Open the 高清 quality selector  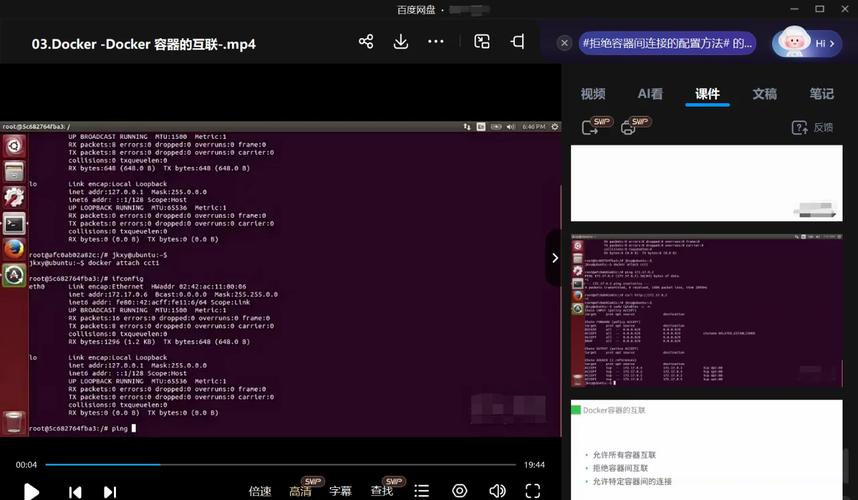pyautogui.click(x=300, y=491)
